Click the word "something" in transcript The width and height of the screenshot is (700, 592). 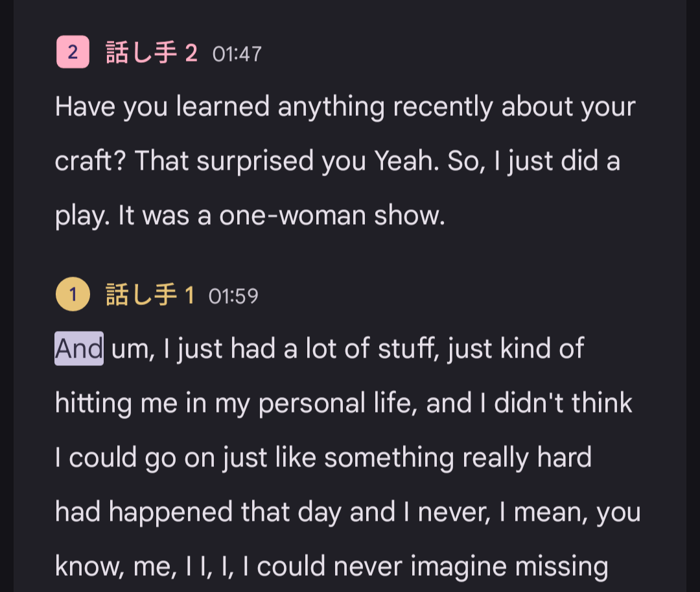click(x=389, y=459)
